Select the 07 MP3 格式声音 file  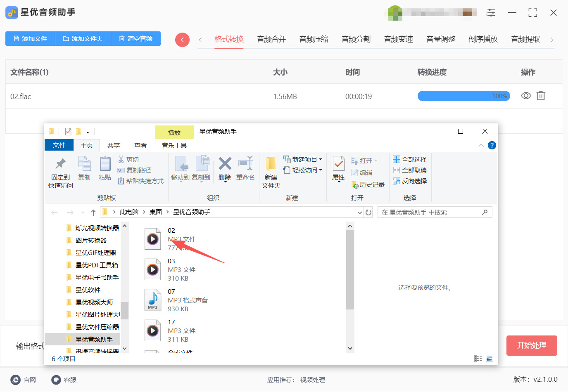click(176, 300)
